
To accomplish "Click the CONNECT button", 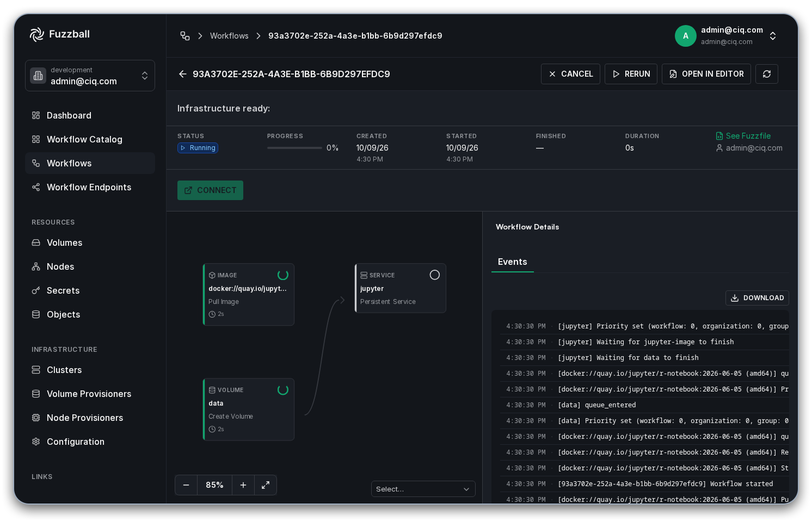I will coord(210,190).
